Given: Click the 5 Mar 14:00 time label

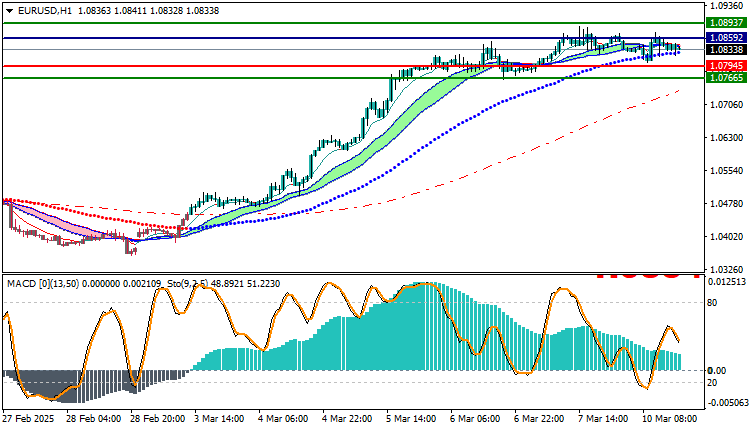Looking at the screenshot, I should [411, 419].
